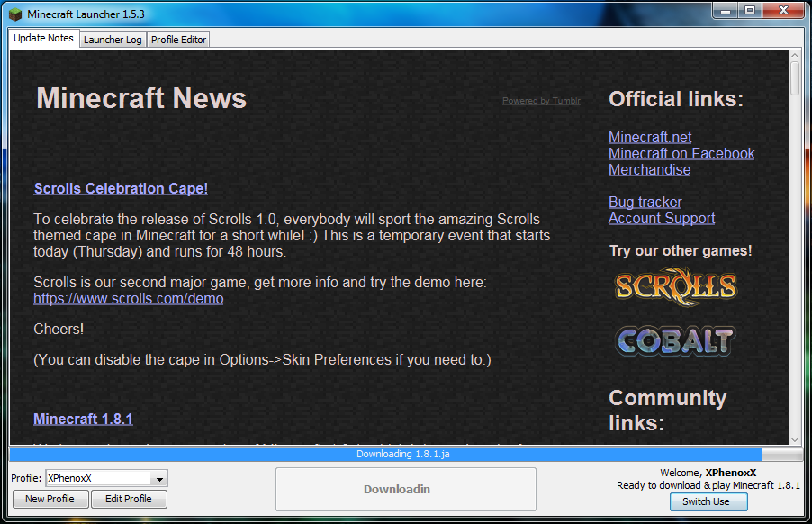Click the Minecraft grass block title icon
This screenshot has width=812, height=524.
(x=15, y=14)
